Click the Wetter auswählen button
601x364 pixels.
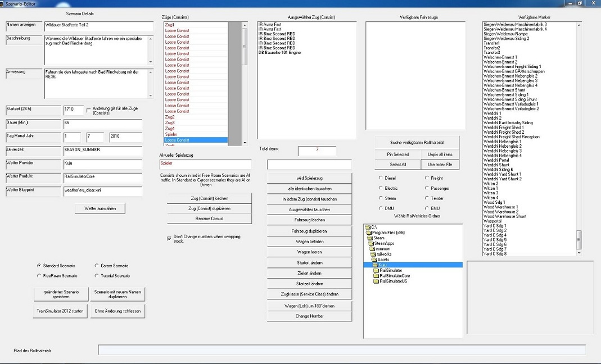100,208
